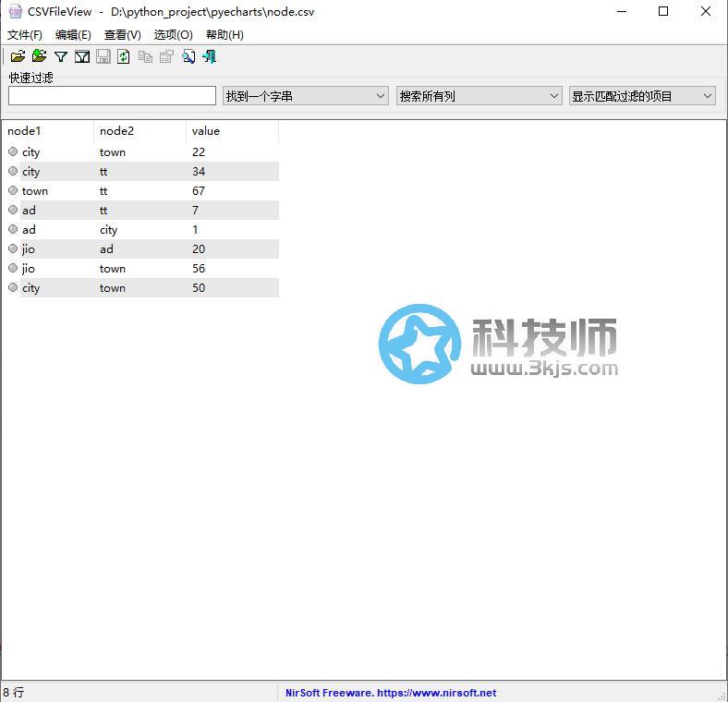728x702 pixels.
Task: Open the 编辑(E) menu
Action: point(73,35)
